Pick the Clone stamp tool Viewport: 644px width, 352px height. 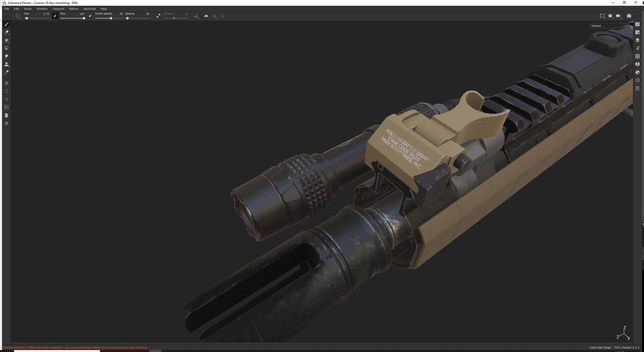(x=7, y=64)
